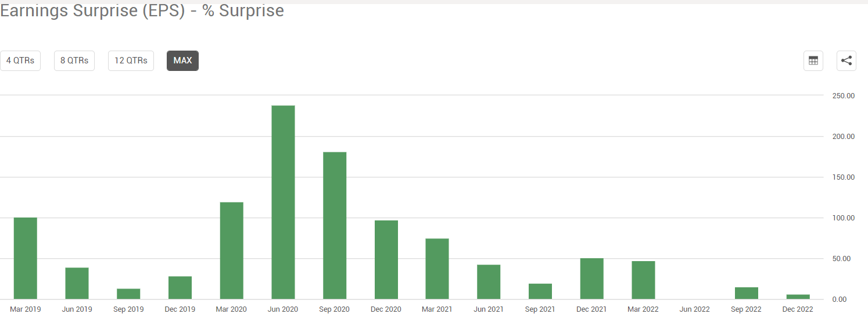Click the Jun 2020 bar
Image resolution: width=868 pixels, height=328 pixels.
(283, 202)
